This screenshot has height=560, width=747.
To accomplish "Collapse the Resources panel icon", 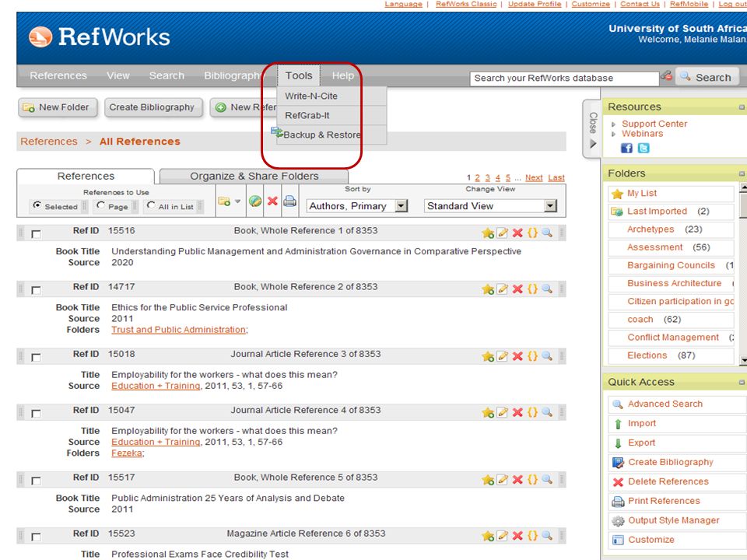I will tap(742, 107).
